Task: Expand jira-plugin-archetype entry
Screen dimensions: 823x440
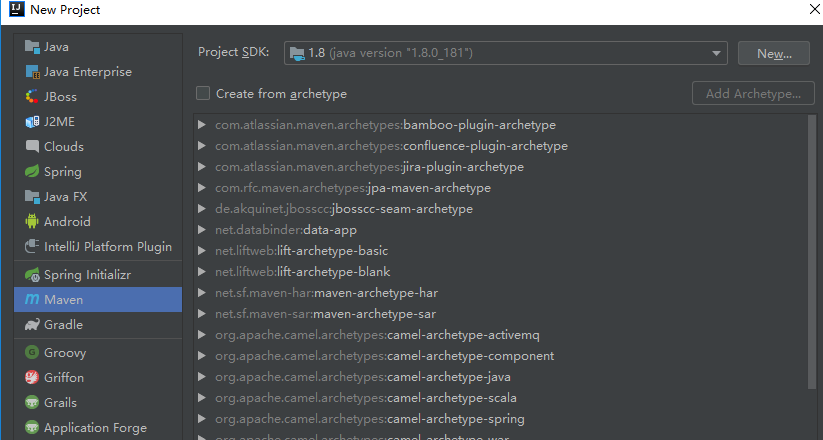Action: coord(202,167)
